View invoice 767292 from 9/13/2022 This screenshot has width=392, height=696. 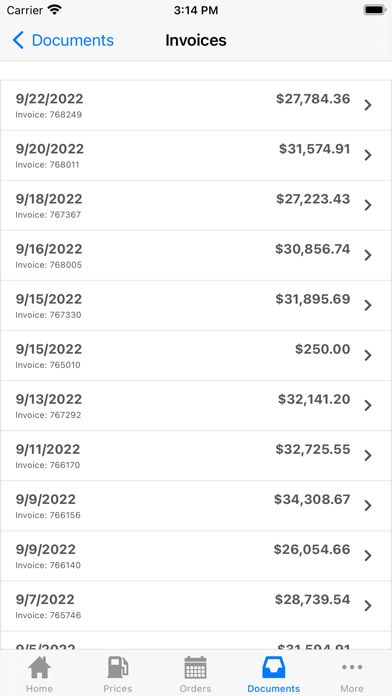tap(196, 406)
